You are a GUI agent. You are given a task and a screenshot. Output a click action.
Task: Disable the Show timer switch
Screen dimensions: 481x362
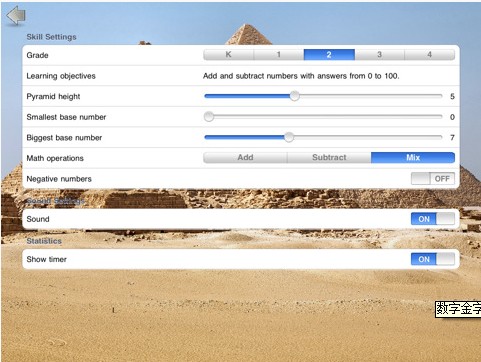click(x=433, y=259)
